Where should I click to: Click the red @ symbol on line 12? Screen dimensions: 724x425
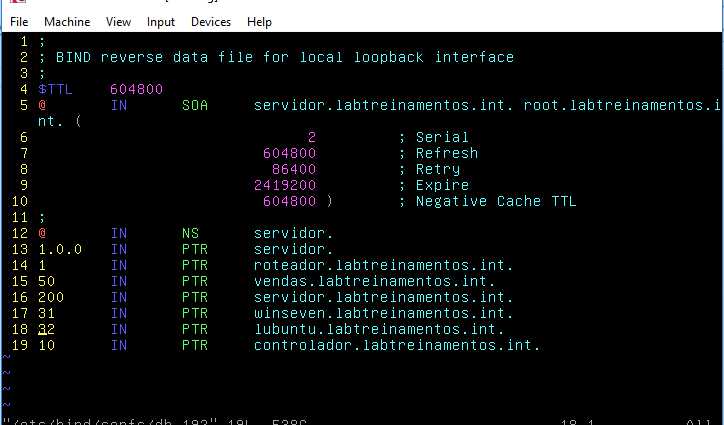point(42,233)
